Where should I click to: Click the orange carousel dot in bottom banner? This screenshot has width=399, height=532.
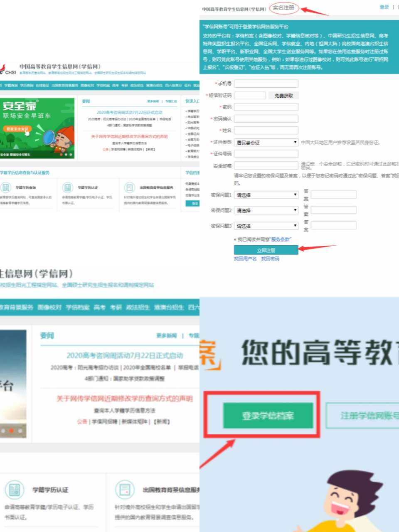(12, 431)
